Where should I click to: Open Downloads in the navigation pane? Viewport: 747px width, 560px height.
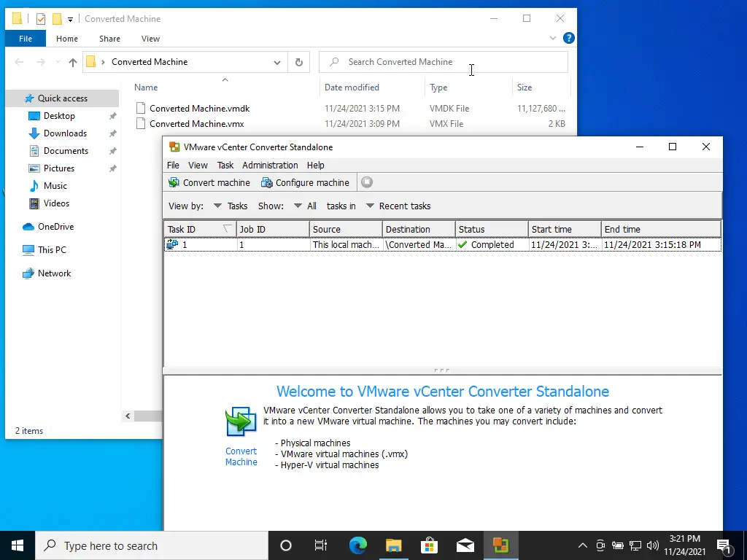pyautogui.click(x=65, y=133)
